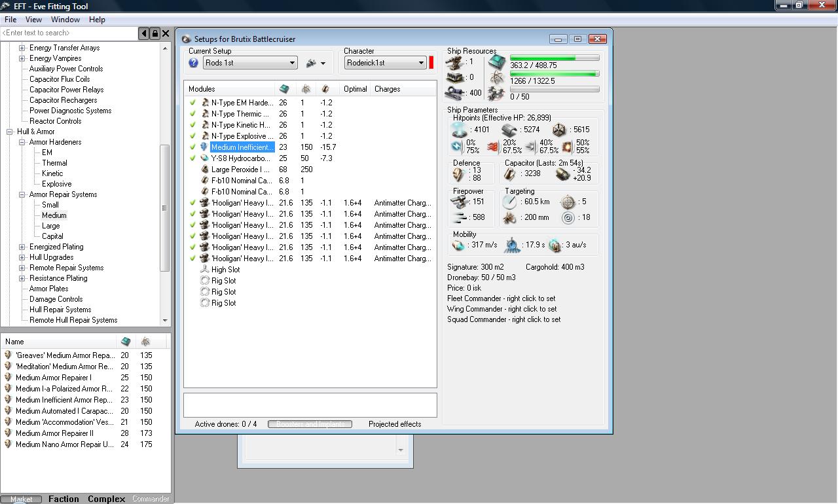838x504 pixels.
Task: Click the Boosters and Implants button
Action: (310, 424)
